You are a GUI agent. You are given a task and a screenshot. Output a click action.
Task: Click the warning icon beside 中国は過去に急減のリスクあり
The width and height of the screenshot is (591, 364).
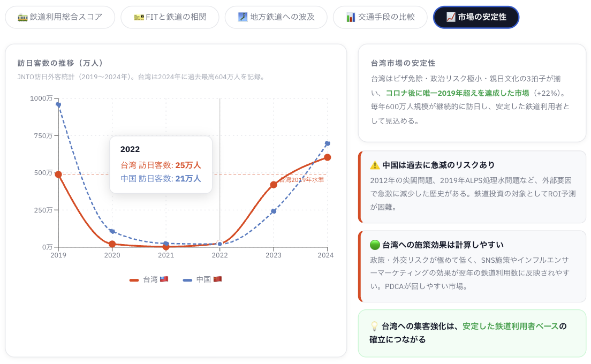click(375, 165)
